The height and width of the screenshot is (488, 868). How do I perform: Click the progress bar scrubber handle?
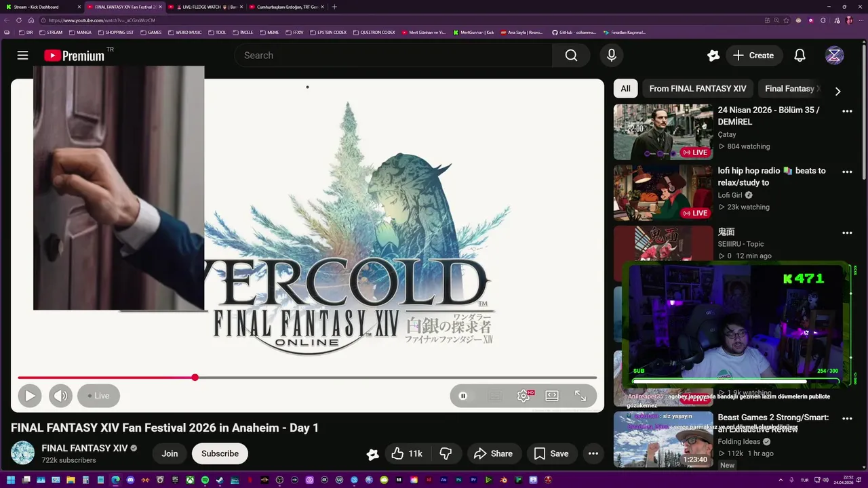195,378
